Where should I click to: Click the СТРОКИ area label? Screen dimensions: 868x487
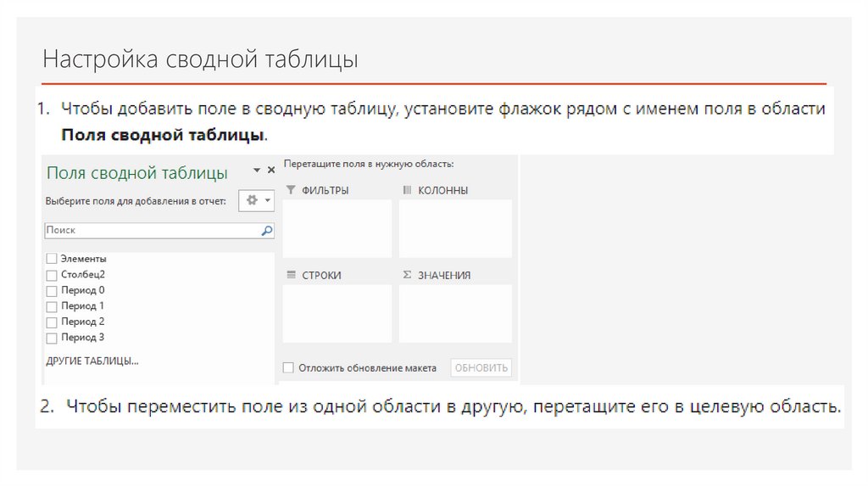321,276
